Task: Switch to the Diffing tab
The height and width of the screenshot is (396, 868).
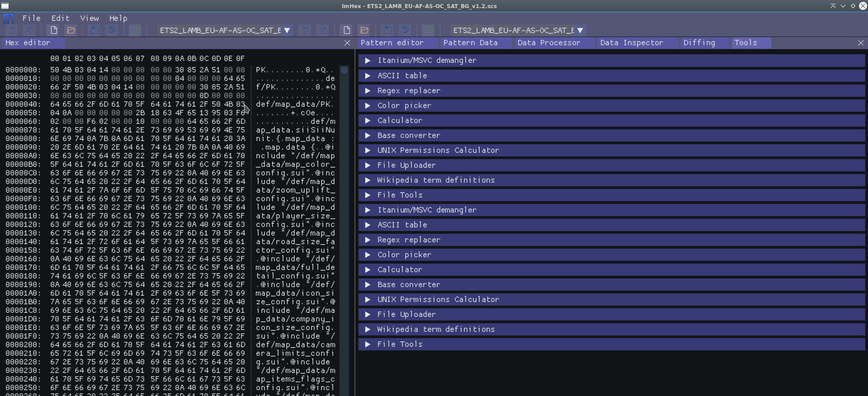Action: point(704,43)
